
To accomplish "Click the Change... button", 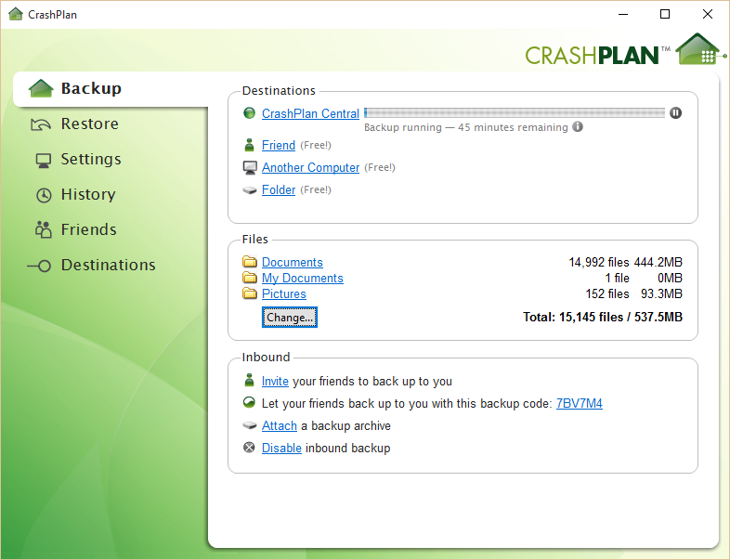I will (290, 318).
